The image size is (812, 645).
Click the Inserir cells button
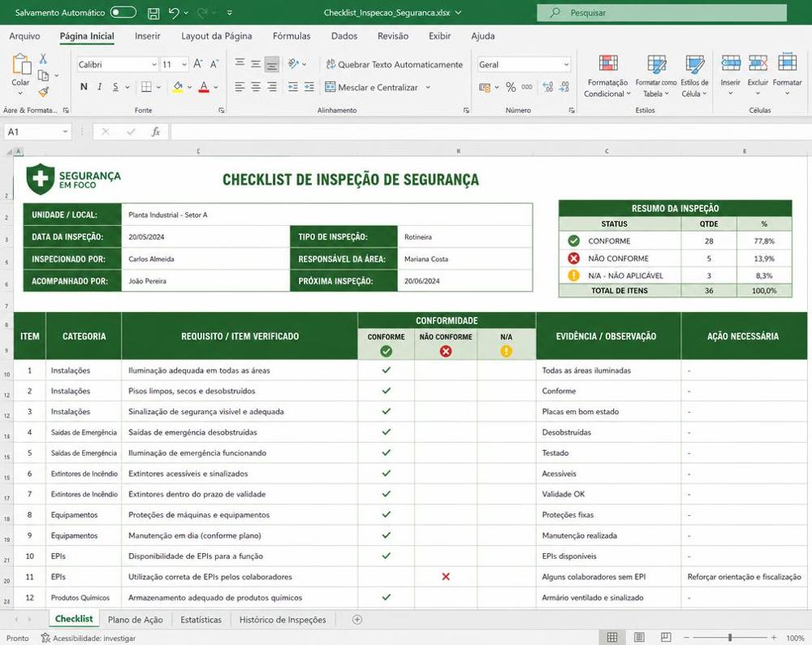pos(731,75)
